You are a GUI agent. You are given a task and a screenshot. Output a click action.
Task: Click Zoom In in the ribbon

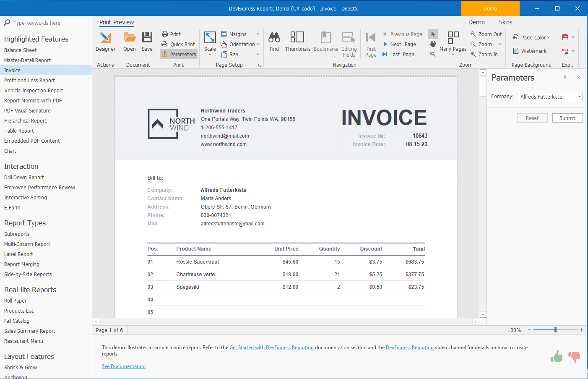click(x=484, y=54)
